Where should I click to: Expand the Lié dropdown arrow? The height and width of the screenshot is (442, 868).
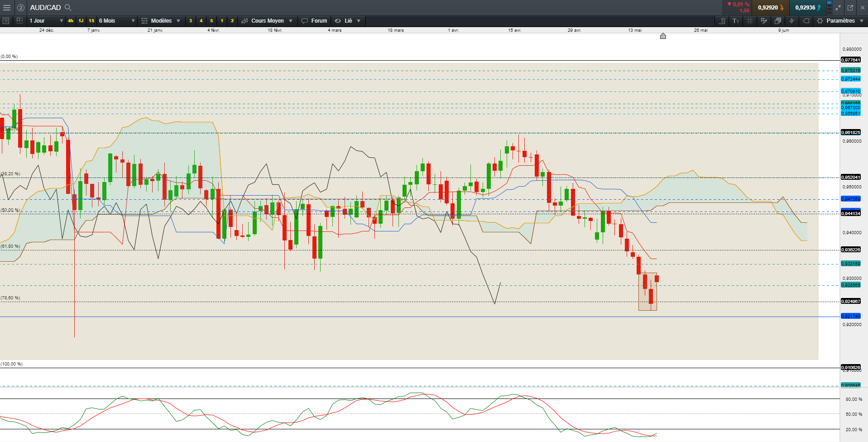[x=359, y=21]
